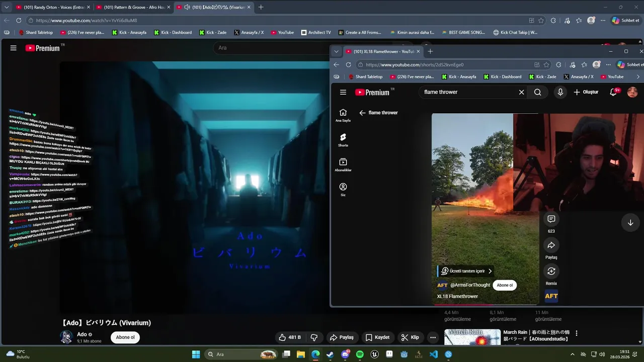Click the front window address bar URL
644x362 pixels.
[x=414, y=64]
